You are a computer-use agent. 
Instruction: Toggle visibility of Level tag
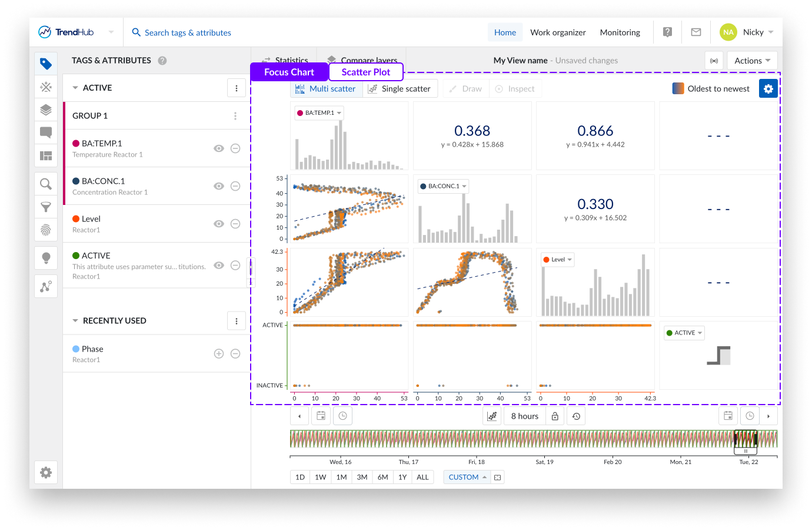219,224
